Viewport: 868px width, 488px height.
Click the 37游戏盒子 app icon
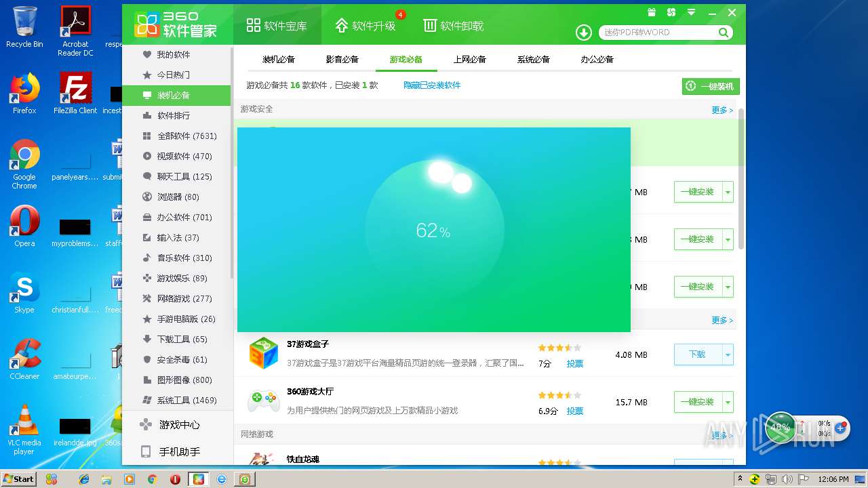tap(263, 353)
